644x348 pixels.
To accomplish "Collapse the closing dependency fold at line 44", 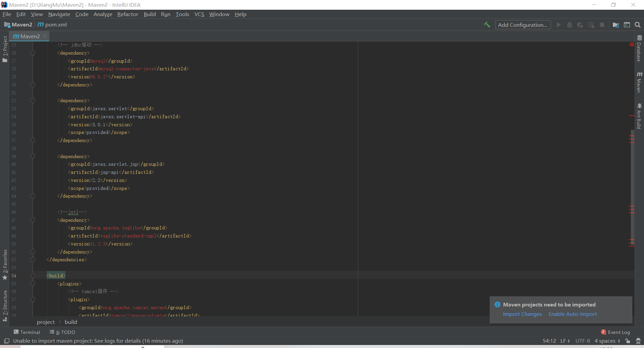I will [x=33, y=196].
